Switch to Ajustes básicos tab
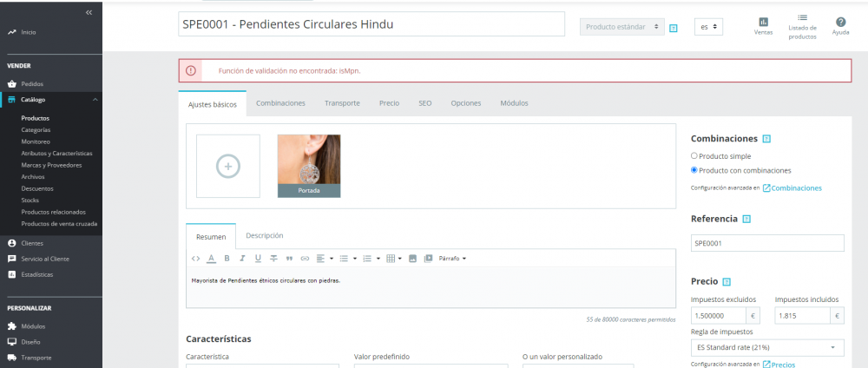Screen dimensions: 868x368 213,104
